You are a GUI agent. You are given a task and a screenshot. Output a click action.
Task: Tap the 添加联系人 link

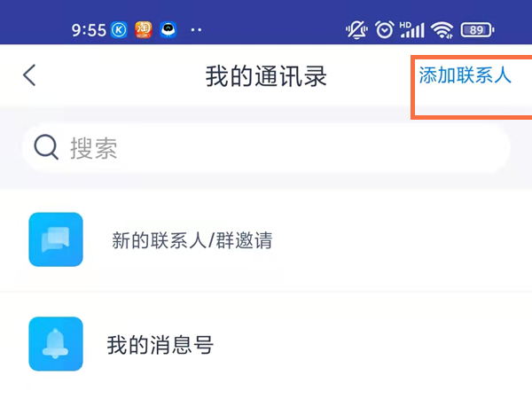pyautogui.click(x=465, y=75)
